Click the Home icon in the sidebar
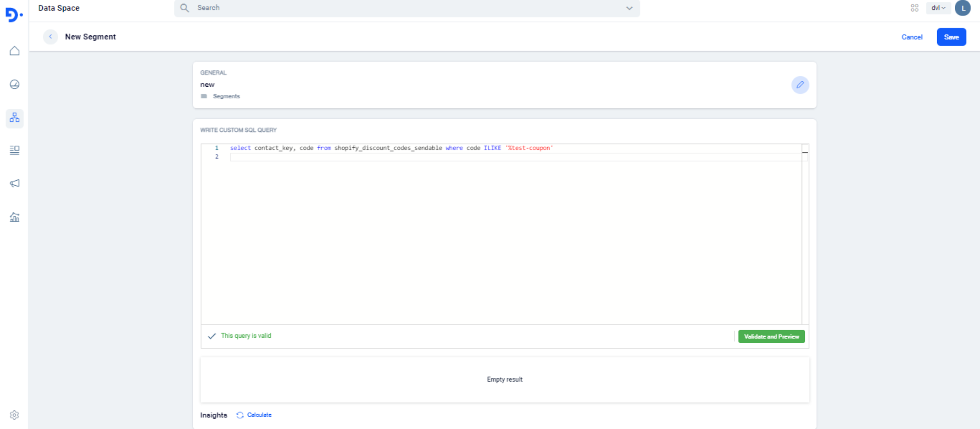The image size is (980, 429). tap(14, 51)
